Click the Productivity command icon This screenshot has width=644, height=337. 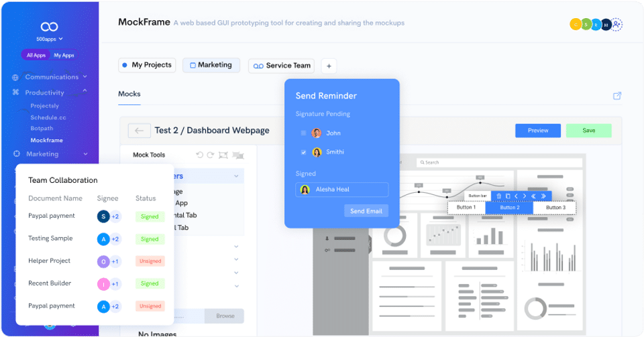pos(15,92)
